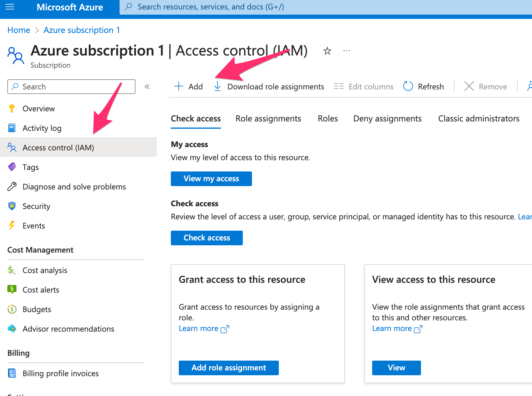
Task: Switch to the Check access tab
Action: (x=196, y=118)
